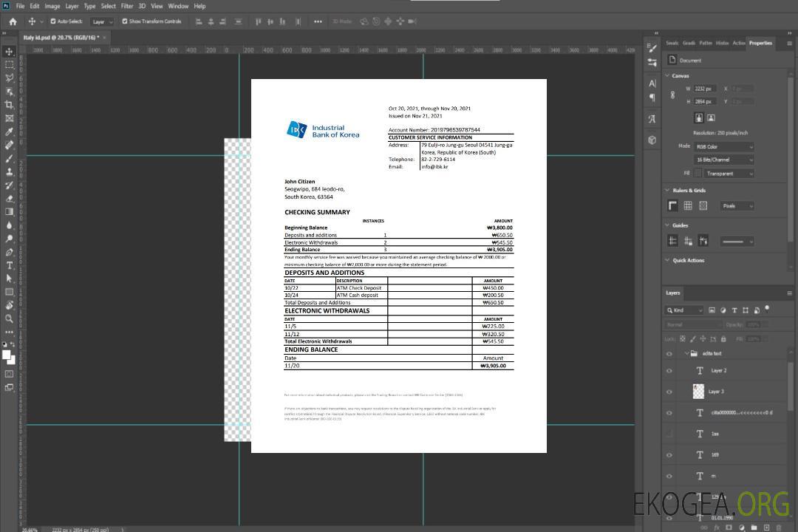Open the Fill Transparent dropdown
798x532 pixels.
click(729, 174)
